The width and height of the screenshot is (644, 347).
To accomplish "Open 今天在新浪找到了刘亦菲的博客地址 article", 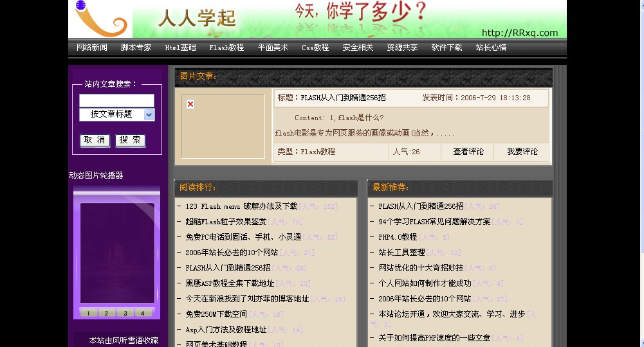I will [247, 299].
